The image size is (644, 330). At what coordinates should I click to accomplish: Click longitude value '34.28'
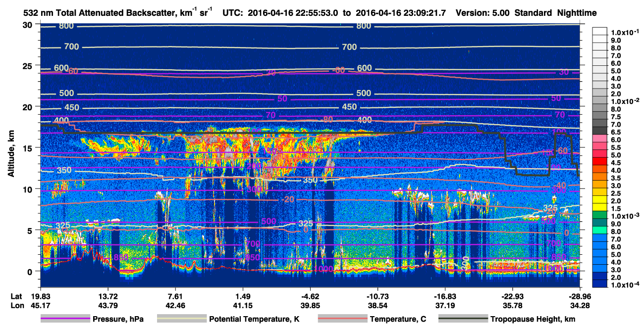coord(580,306)
